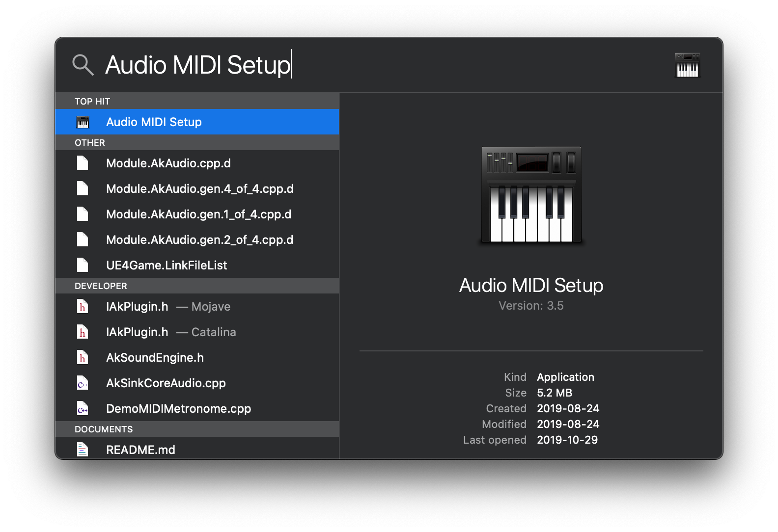Click file icon of Module.AkAudio.gen.1_of_4.cpp.d
The height and width of the screenshot is (532, 778).
[x=83, y=214]
